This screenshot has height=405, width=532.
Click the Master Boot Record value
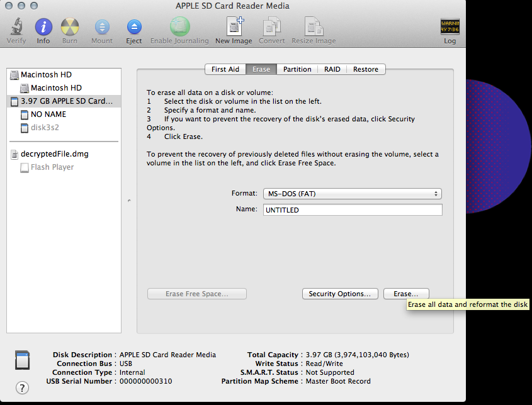(x=338, y=381)
